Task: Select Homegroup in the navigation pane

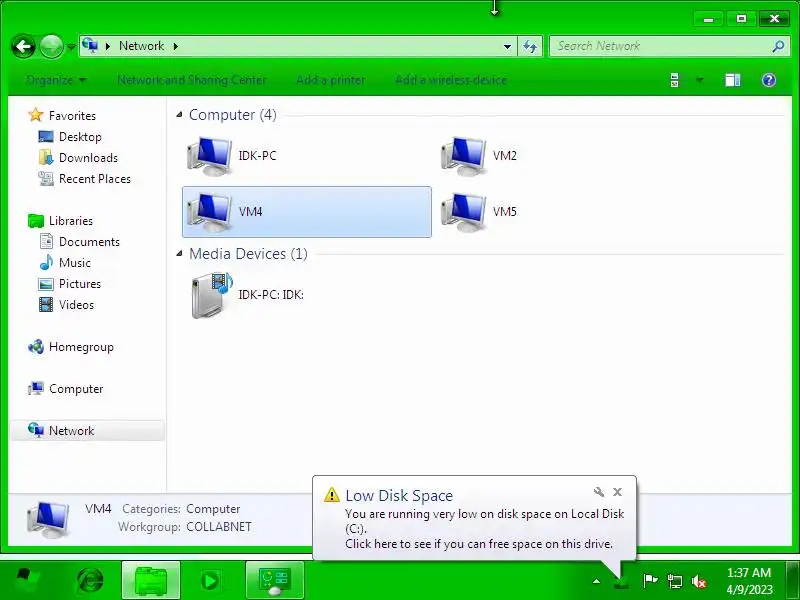Action: click(x=81, y=347)
